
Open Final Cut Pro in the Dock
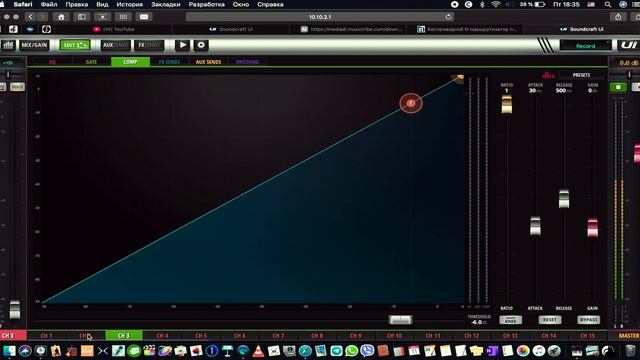[149, 351]
